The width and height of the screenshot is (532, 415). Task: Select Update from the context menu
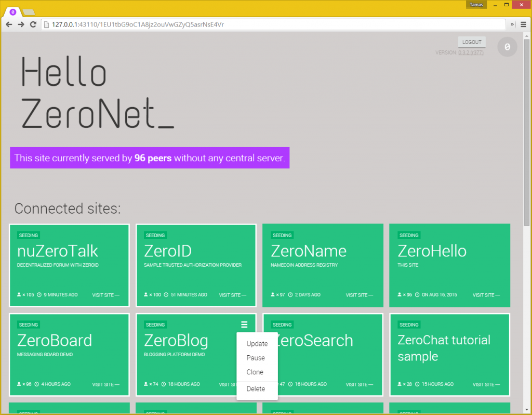coord(257,344)
